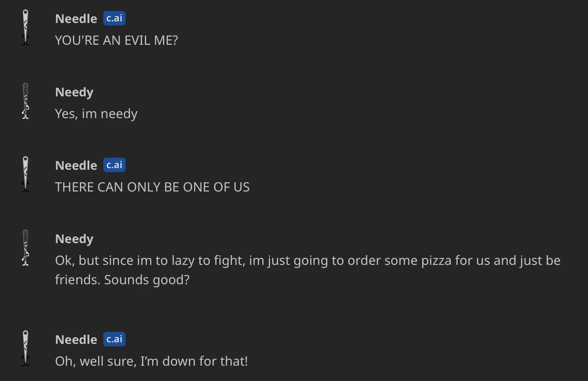The width and height of the screenshot is (588, 381).
Task: Click the message "Yes, im needy"
Action: click(96, 114)
